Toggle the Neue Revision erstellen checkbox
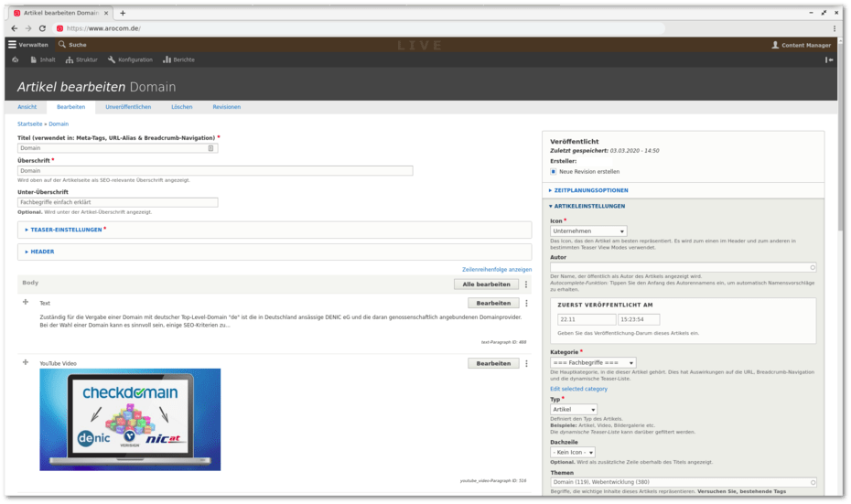 (x=554, y=171)
